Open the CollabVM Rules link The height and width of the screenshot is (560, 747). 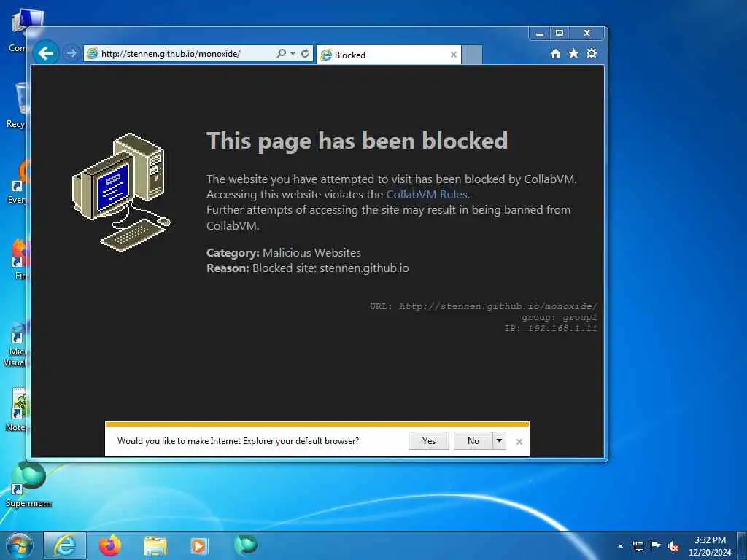[426, 194]
